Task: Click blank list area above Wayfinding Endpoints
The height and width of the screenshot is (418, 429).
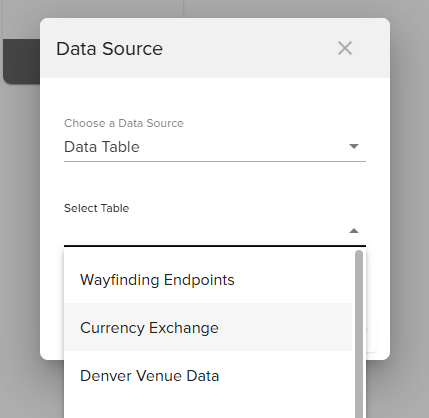Action: coord(208,253)
